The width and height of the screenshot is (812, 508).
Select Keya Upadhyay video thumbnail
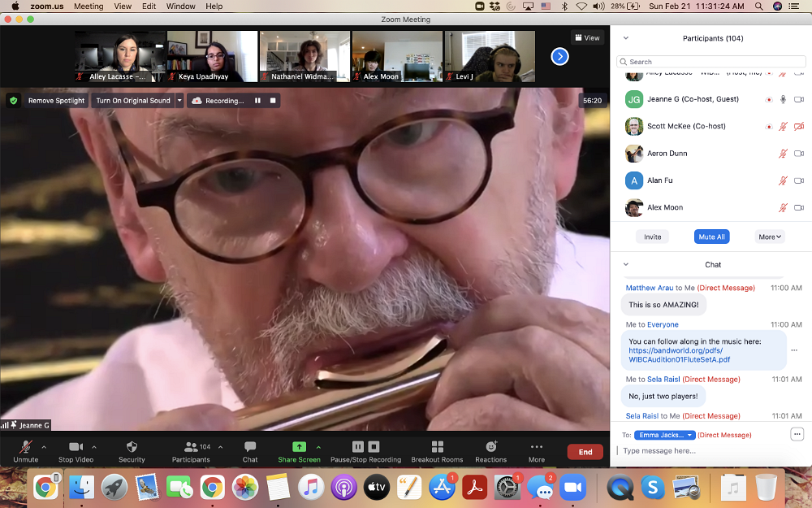tap(212, 57)
